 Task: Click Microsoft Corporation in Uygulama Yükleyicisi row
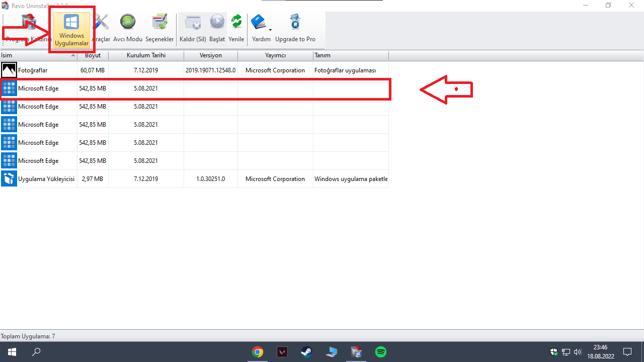point(275,179)
